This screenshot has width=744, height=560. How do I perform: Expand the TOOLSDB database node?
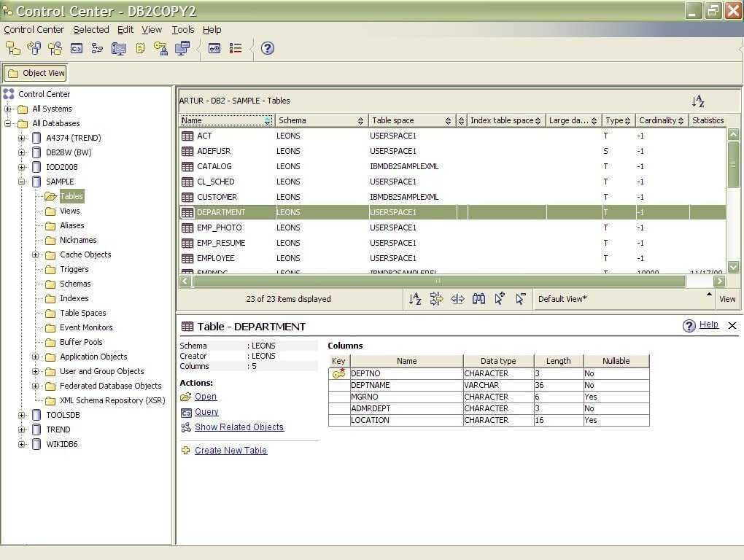point(21,415)
